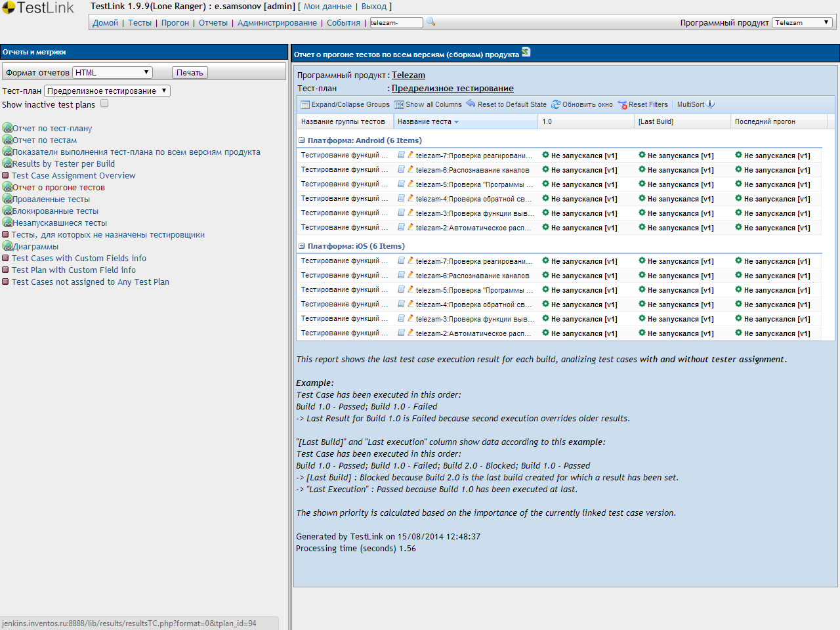
Task: Open execution history icon for Android telezam-2
Action: pyautogui.click(x=401, y=227)
